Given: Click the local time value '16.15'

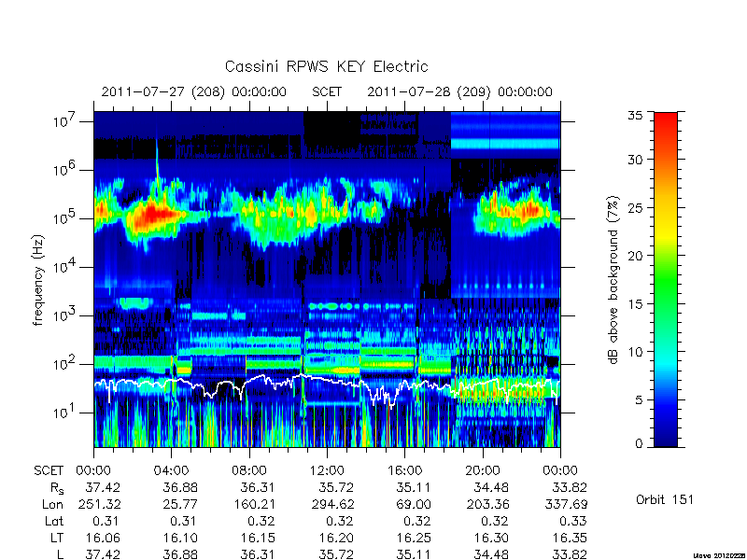Looking at the screenshot, I should (x=258, y=538).
